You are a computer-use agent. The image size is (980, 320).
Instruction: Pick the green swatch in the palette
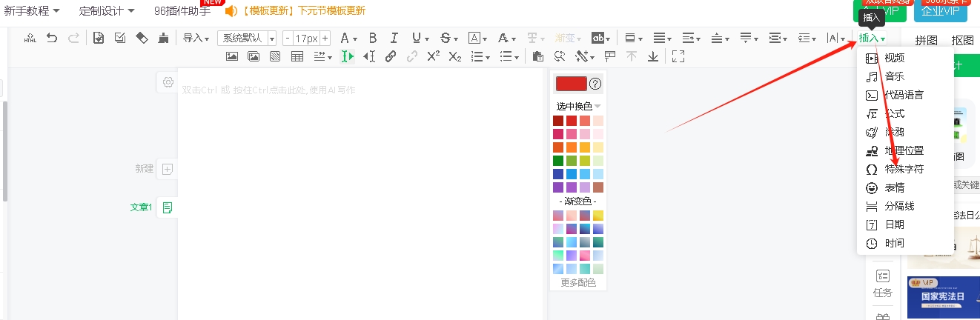(558, 161)
